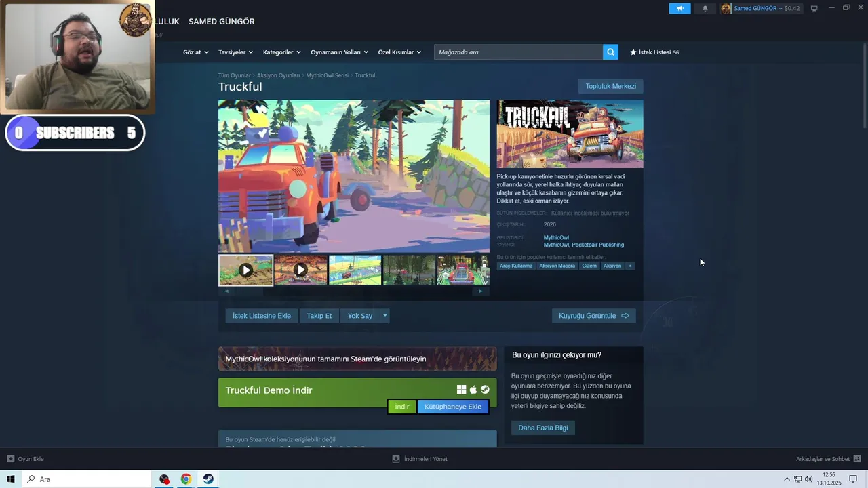Select the third screenshot thumbnail
This screenshot has height=488, width=868.
tap(355, 270)
